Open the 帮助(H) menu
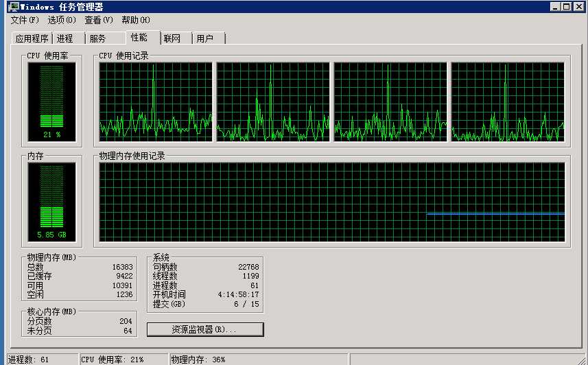Screen dimensions: 588x365 point(136,20)
